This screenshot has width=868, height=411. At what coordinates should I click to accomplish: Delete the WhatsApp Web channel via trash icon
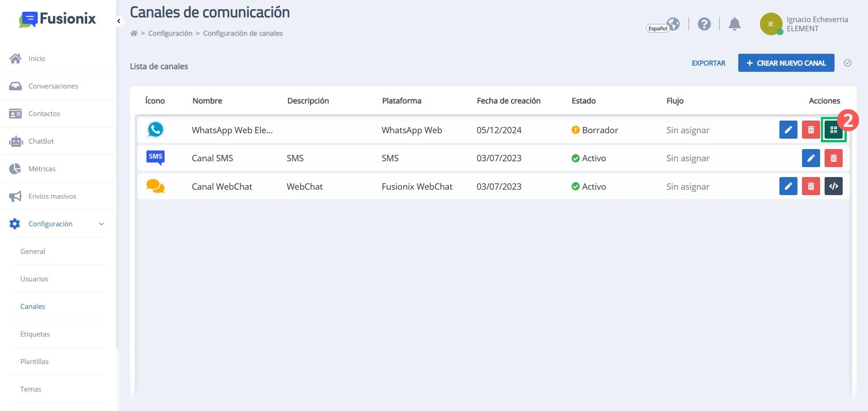point(811,130)
